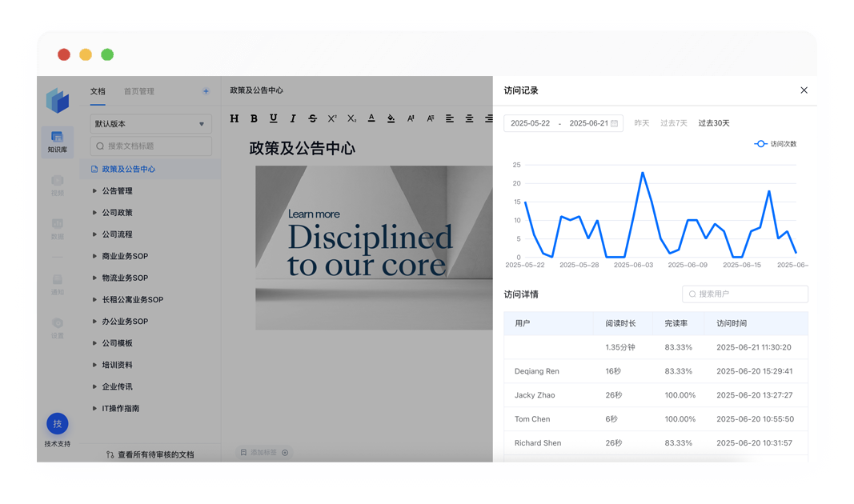Apply strikethrough to text
The image size is (854, 504).
click(x=312, y=118)
